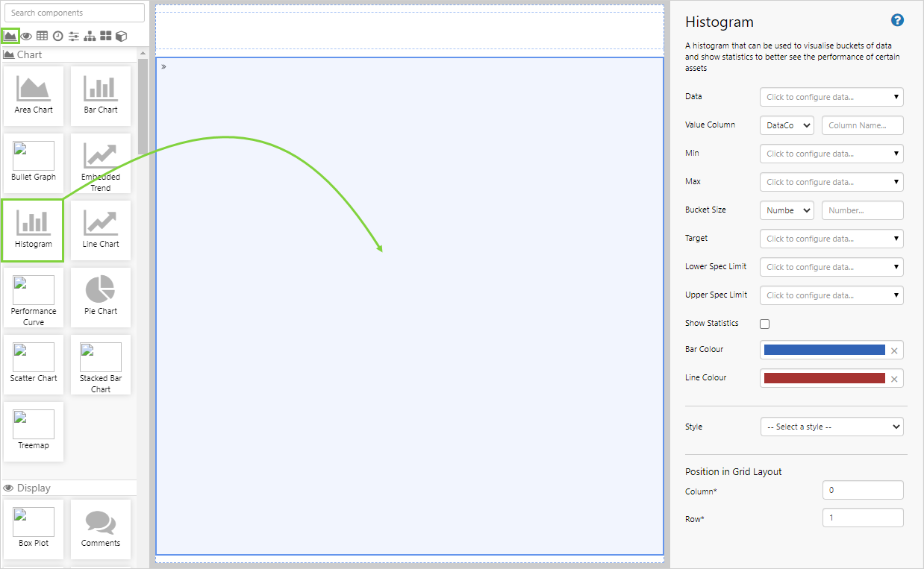Open the Chart category icon in toolbar
This screenshot has width=924, height=569.
(x=10, y=36)
